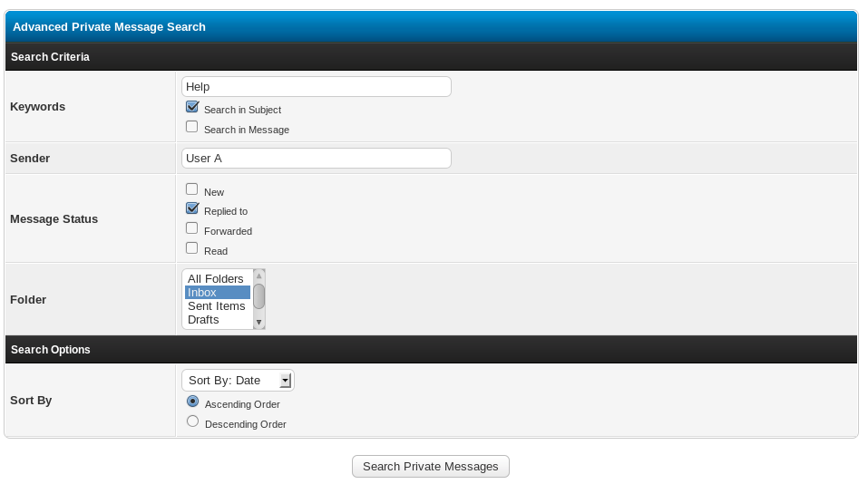Pick Drafts in the folder list
Viewport: 868px width, 484px height.
click(x=218, y=320)
